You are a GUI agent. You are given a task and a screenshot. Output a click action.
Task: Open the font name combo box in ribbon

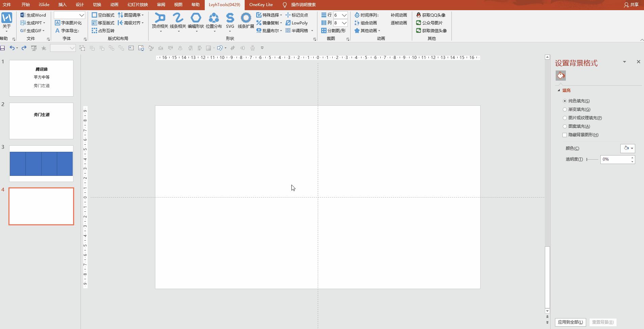pos(69,15)
